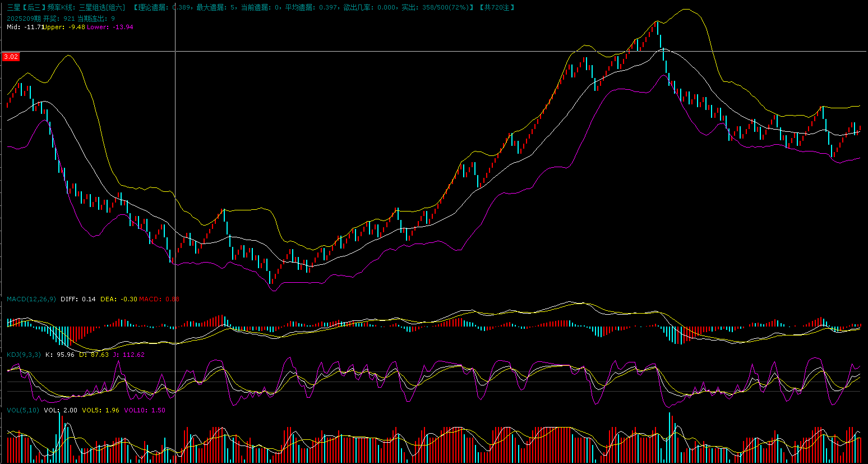Viewport: 868px width, 464px height.
Task: Click the red 3.02 price label
Action: [11, 57]
